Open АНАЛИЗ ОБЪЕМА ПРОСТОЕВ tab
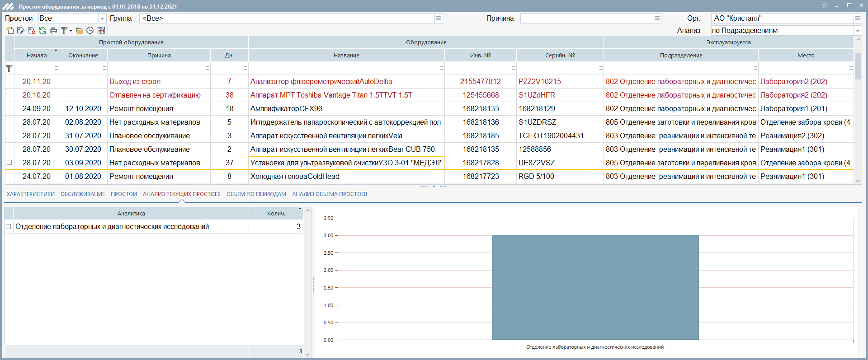The height and width of the screenshot is (360, 868). 330,194
